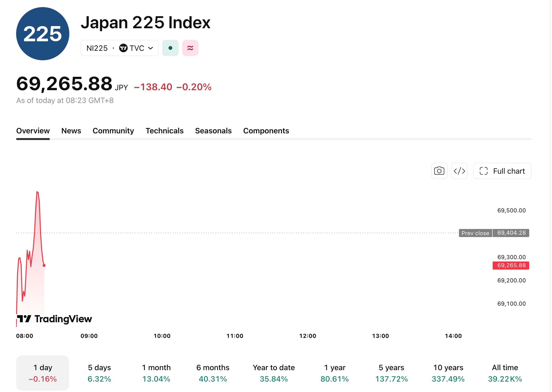Screen dimensions: 552x392
Task: Click the 'As of today at 08:23 GMT+8' text
Action: point(65,100)
